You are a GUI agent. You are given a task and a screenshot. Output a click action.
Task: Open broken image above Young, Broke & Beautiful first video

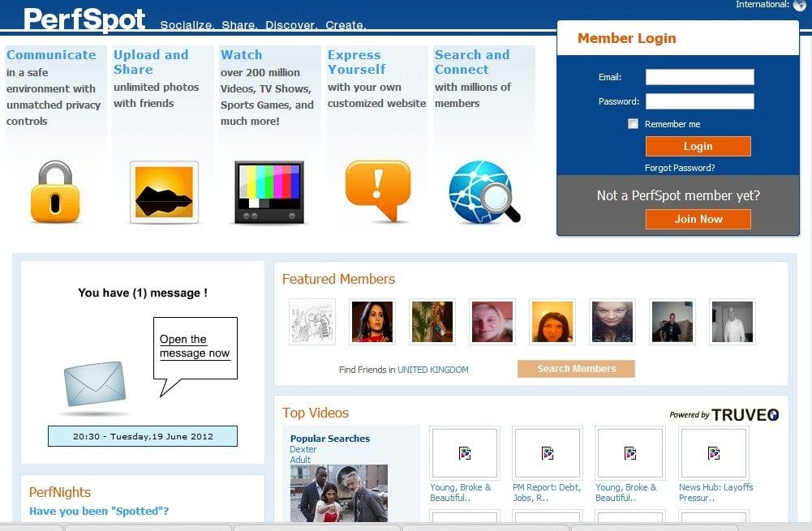pyautogui.click(x=465, y=453)
